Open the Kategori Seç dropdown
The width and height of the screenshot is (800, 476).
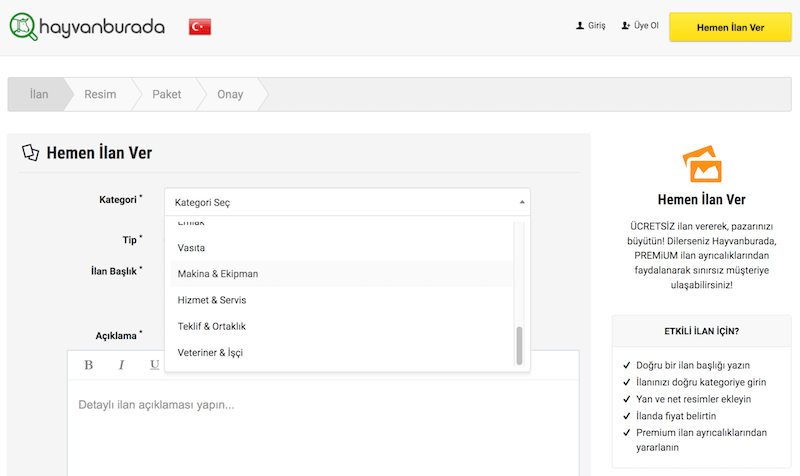(346, 202)
